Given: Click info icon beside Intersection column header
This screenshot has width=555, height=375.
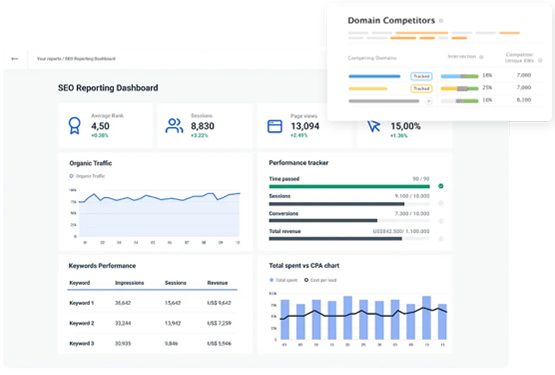Looking at the screenshot, I should click(481, 57).
